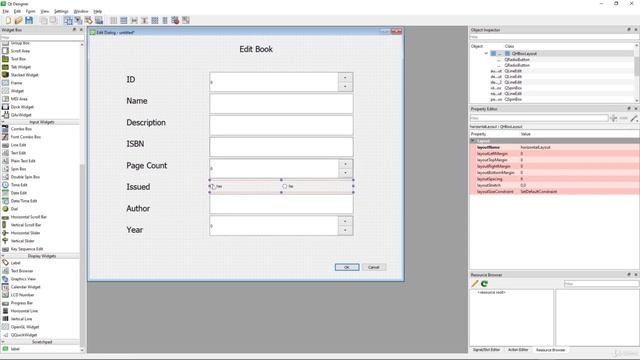Click the Lay Out in Grid icon
This screenshot has width=640, height=360.
tap(155, 20)
